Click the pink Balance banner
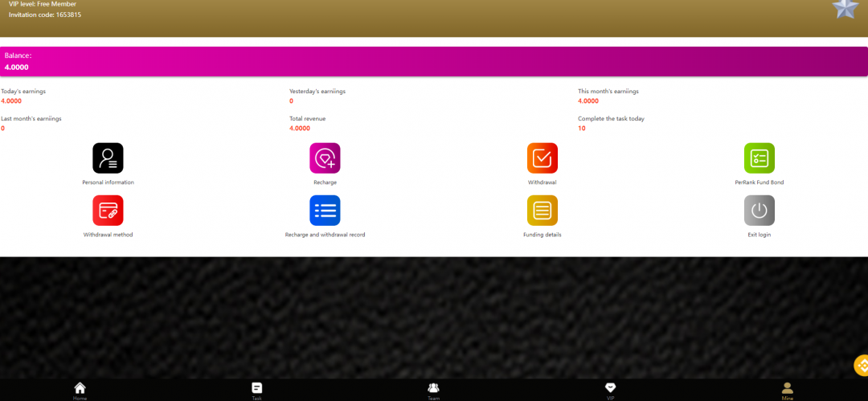868x401 pixels. click(x=434, y=61)
